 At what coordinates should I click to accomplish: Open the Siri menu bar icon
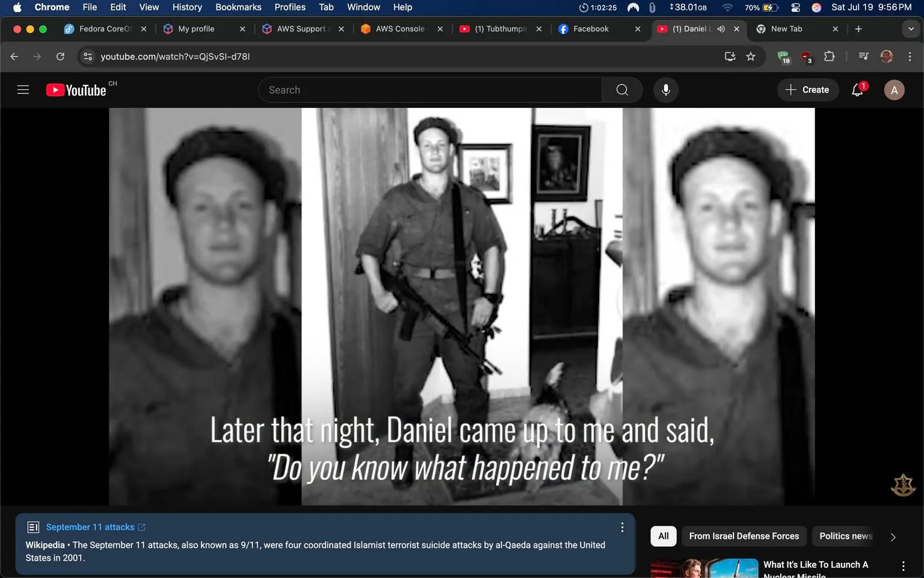click(816, 7)
